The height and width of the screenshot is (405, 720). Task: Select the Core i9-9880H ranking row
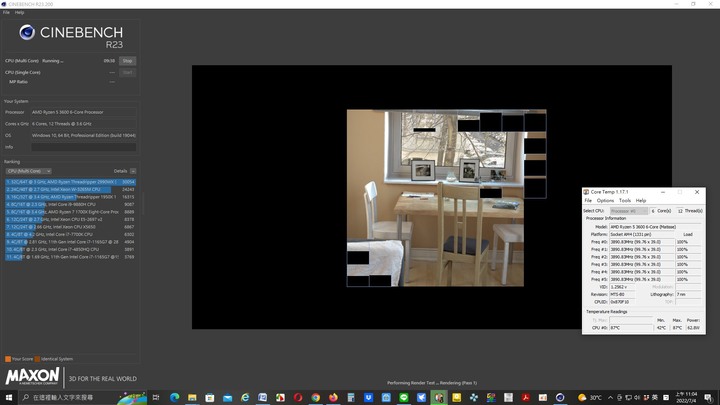(70, 204)
